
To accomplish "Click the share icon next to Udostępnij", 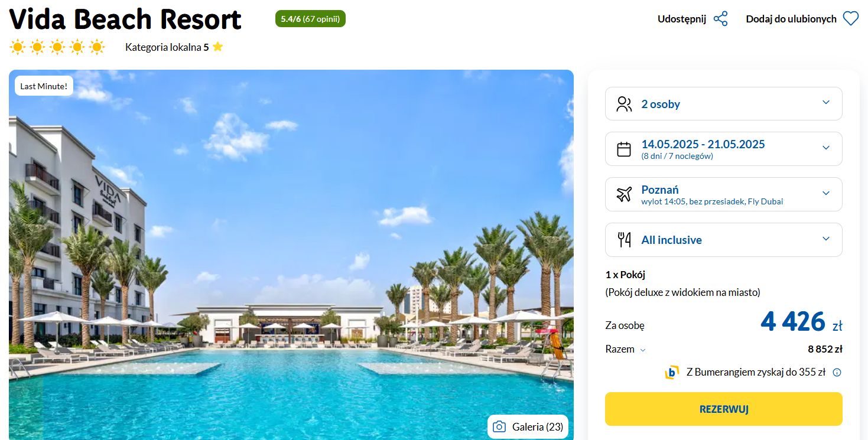I will click(720, 19).
